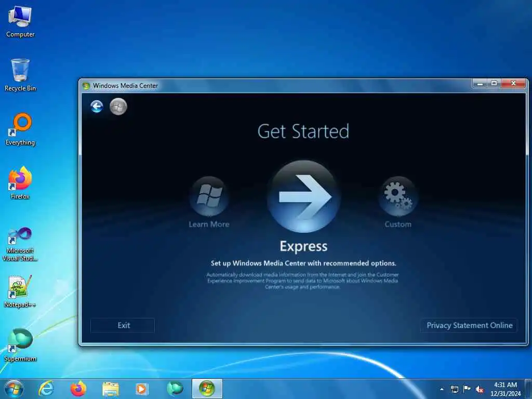
Task: Click the Windows Media Center title bar icon
Action: 86,86
